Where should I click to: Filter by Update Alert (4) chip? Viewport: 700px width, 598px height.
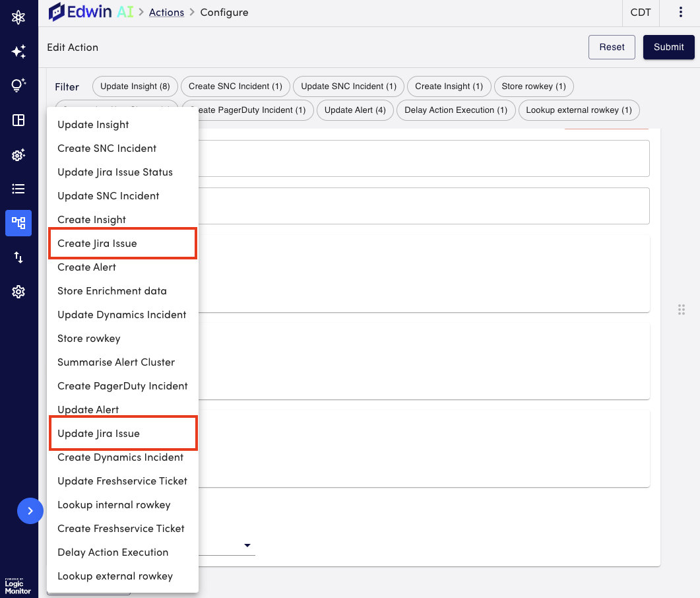[355, 110]
